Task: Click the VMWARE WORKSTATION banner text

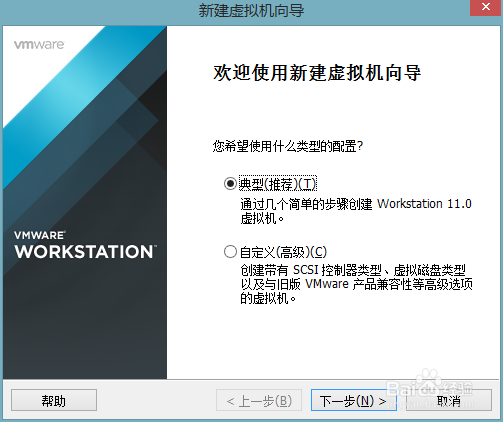Action: tap(85, 245)
